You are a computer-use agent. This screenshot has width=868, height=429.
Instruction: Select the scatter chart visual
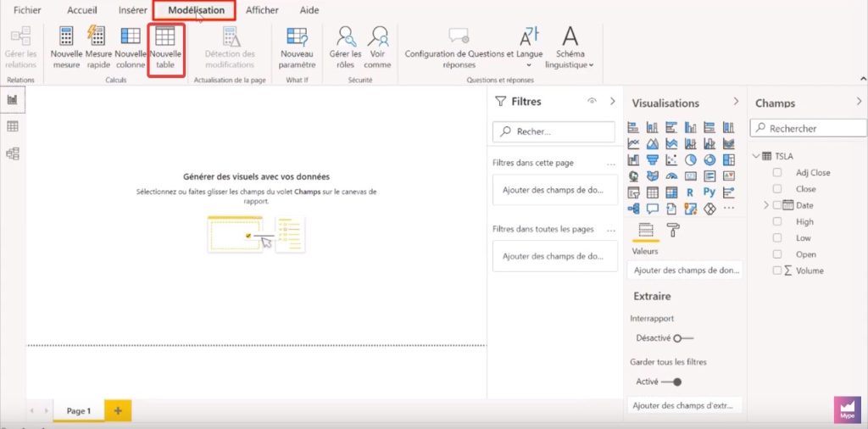(671, 160)
